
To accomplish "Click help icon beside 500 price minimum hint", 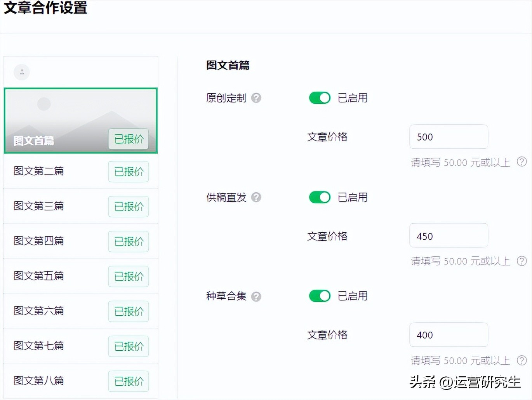I will tap(522, 162).
